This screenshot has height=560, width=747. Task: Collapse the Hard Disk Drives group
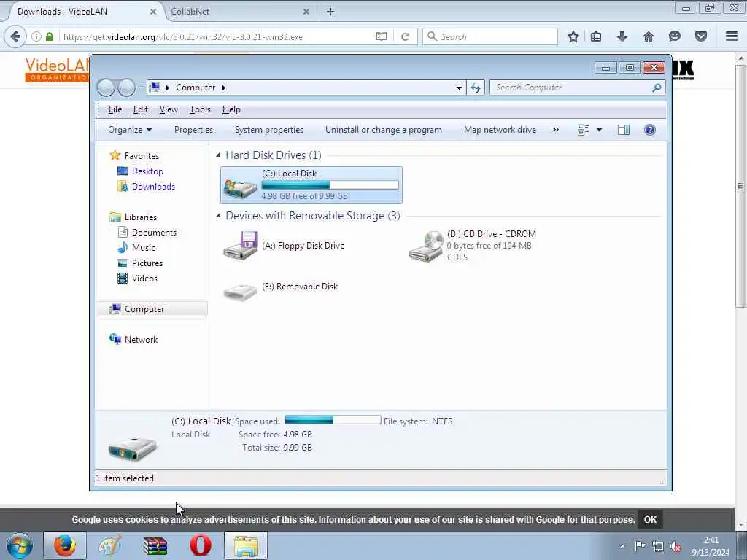[218, 155]
